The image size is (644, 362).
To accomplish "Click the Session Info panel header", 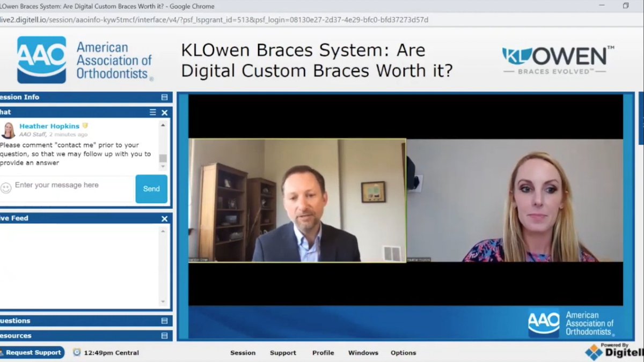I will pyautogui.click(x=86, y=97).
